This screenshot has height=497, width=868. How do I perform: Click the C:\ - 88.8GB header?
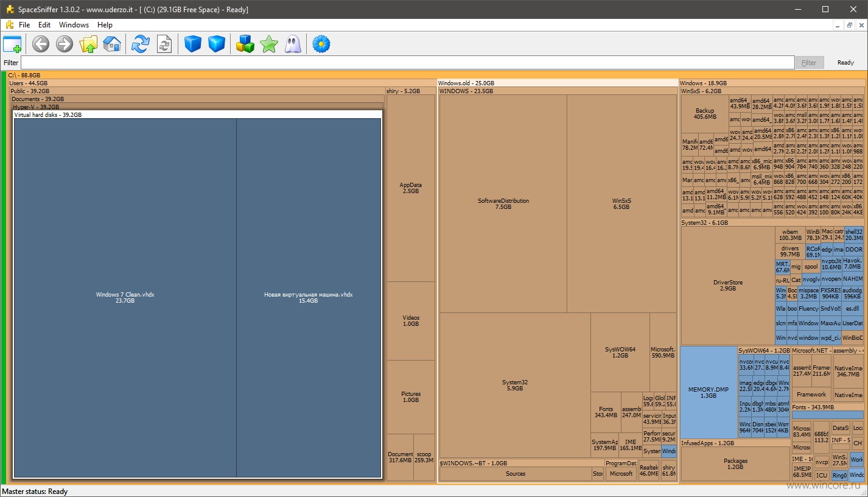click(436, 75)
